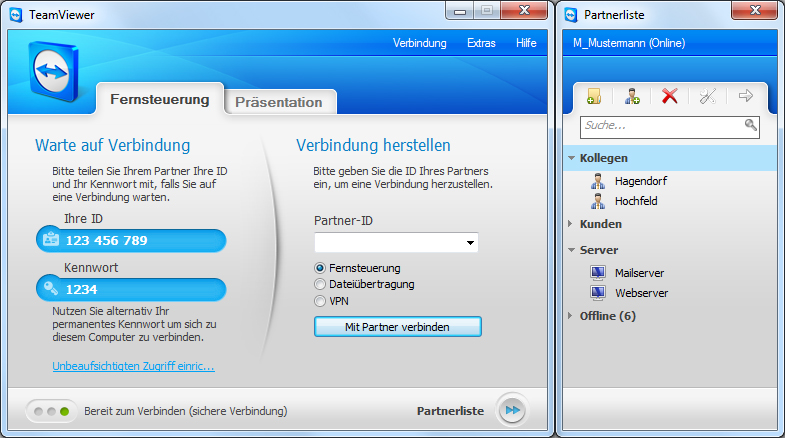The image size is (785, 438).
Task: Click the add partner icon in Partnerliste toolbar
Action: pyautogui.click(x=632, y=96)
